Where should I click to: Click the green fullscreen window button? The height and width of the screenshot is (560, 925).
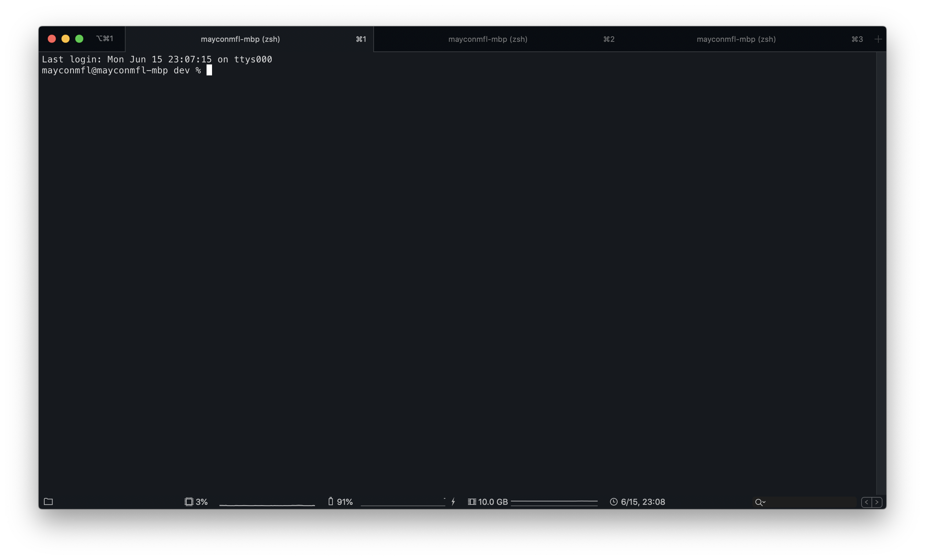pyautogui.click(x=79, y=39)
